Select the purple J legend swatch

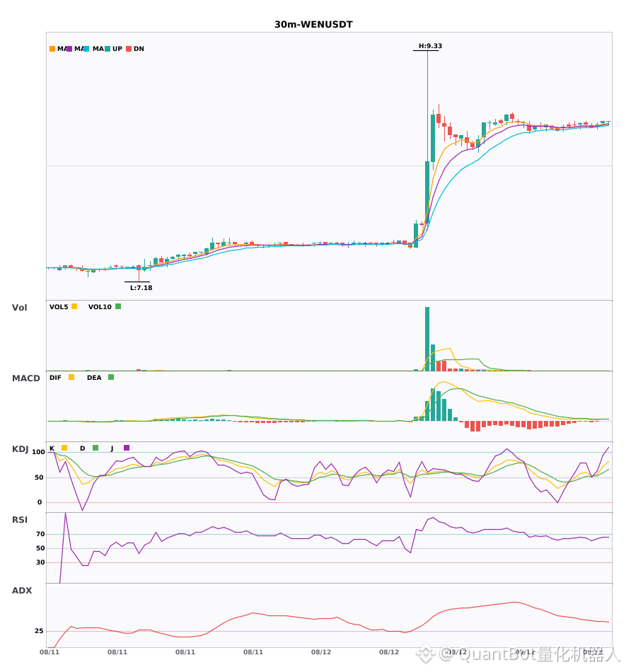tap(127, 448)
